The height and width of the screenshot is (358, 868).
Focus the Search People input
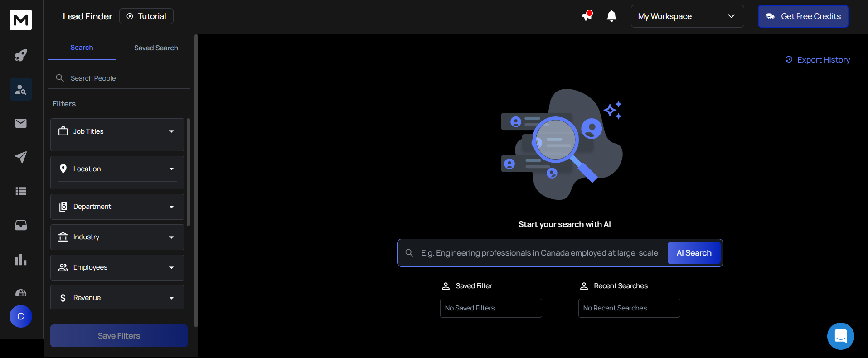[119, 78]
